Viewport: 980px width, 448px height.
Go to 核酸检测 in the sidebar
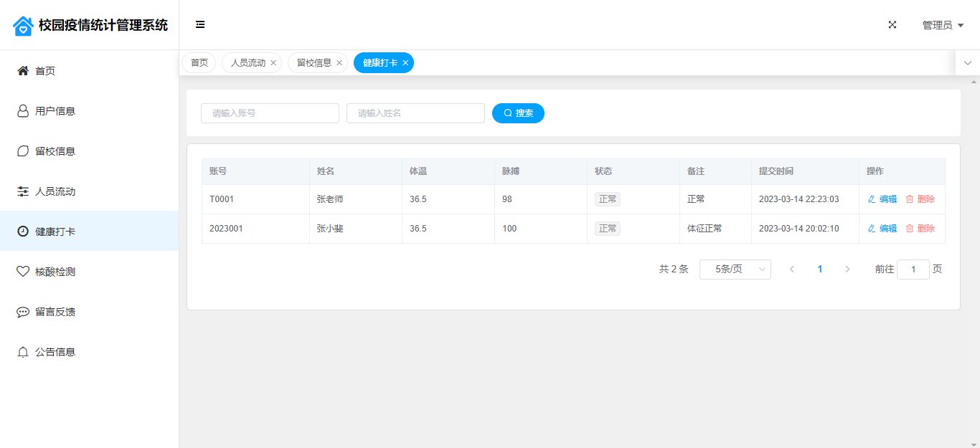[55, 272]
